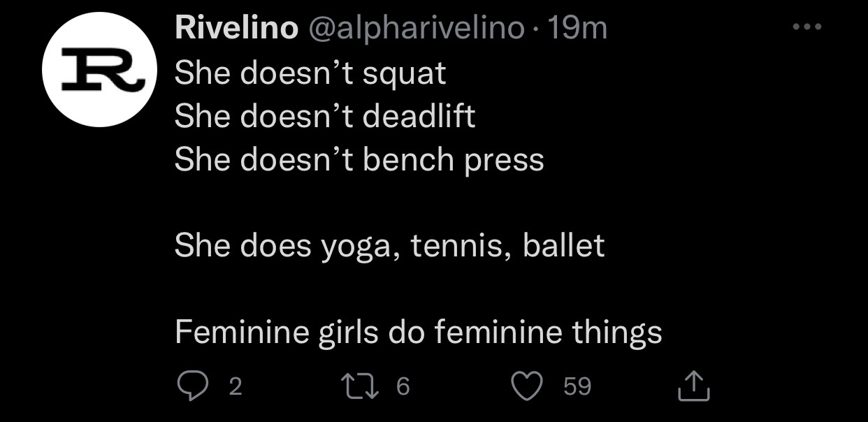This screenshot has width=868, height=422.
Task: Open the reply icon under the tweet
Action: [190, 386]
